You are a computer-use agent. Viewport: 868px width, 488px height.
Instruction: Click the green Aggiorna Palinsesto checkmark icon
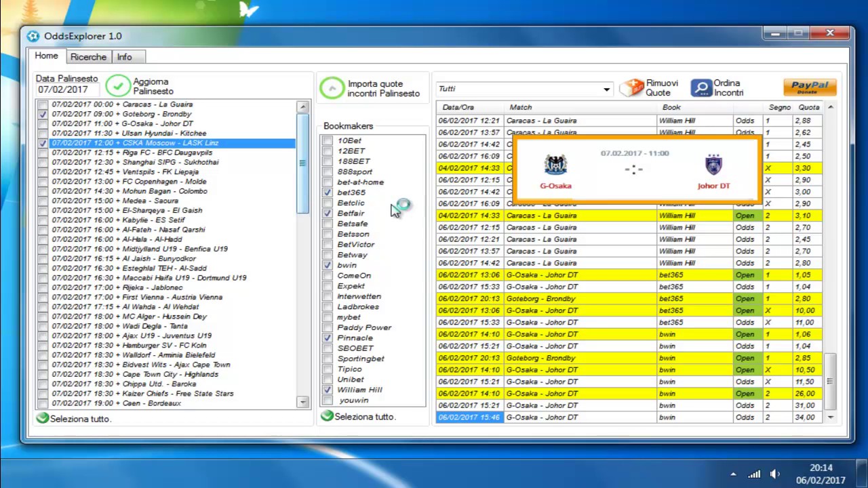pos(118,86)
